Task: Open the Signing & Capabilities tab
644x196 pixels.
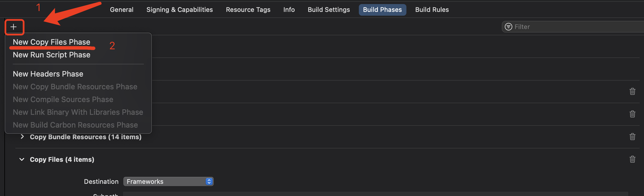Action: tap(180, 10)
